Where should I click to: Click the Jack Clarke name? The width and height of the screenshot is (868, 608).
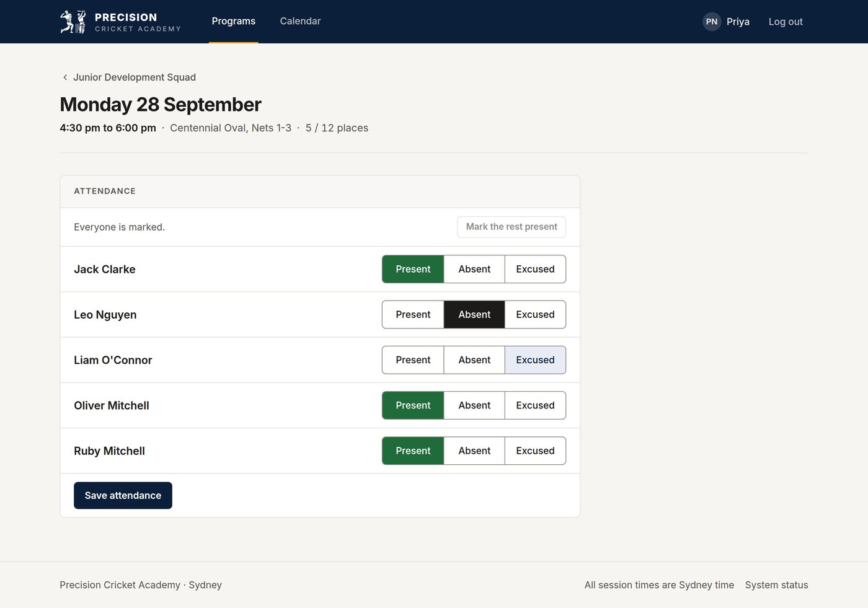click(105, 269)
